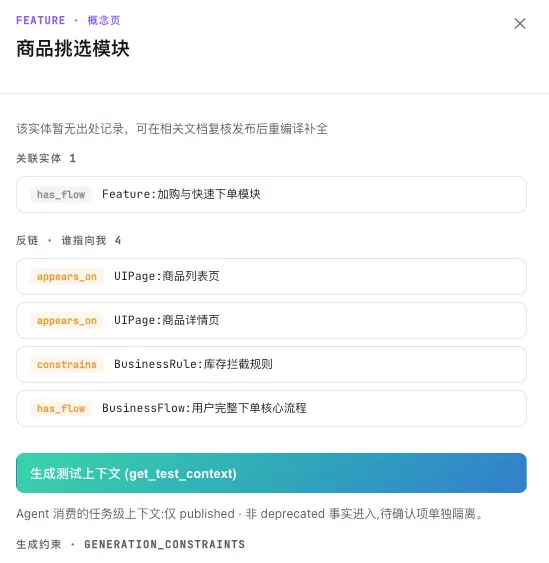Click the FEATURE type label
The width and height of the screenshot is (549, 563).
[x=41, y=20]
